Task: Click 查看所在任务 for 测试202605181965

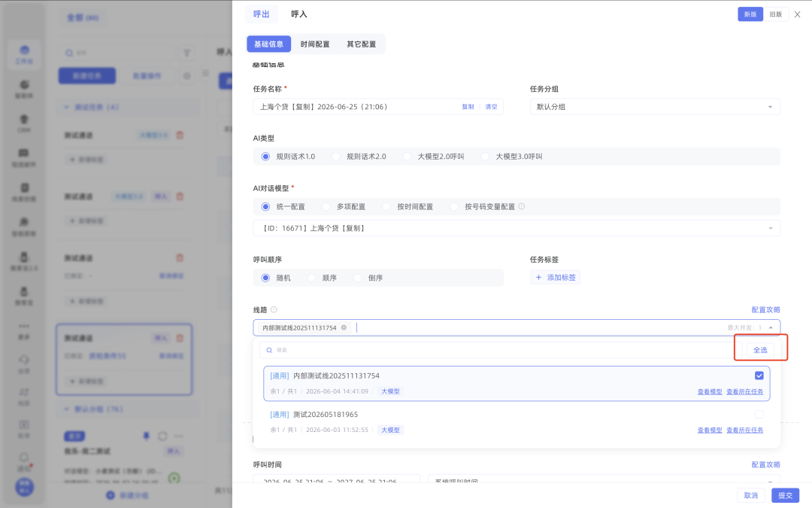Action: point(744,430)
